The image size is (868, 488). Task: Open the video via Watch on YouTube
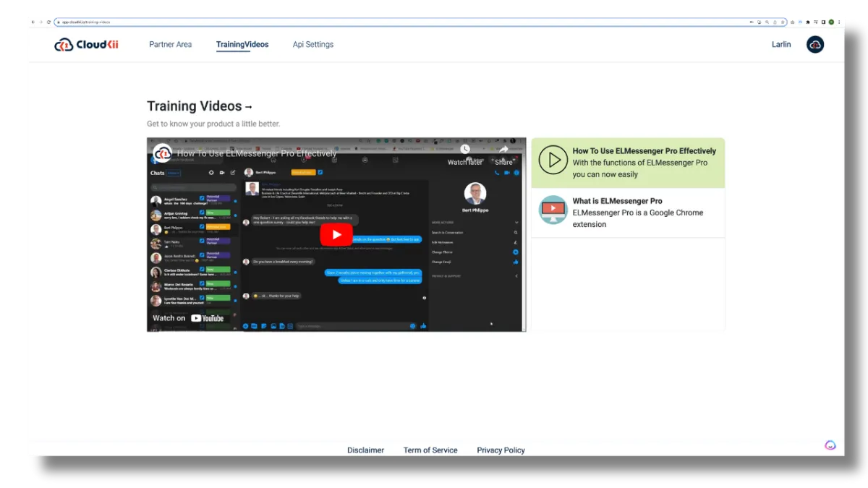coord(188,318)
